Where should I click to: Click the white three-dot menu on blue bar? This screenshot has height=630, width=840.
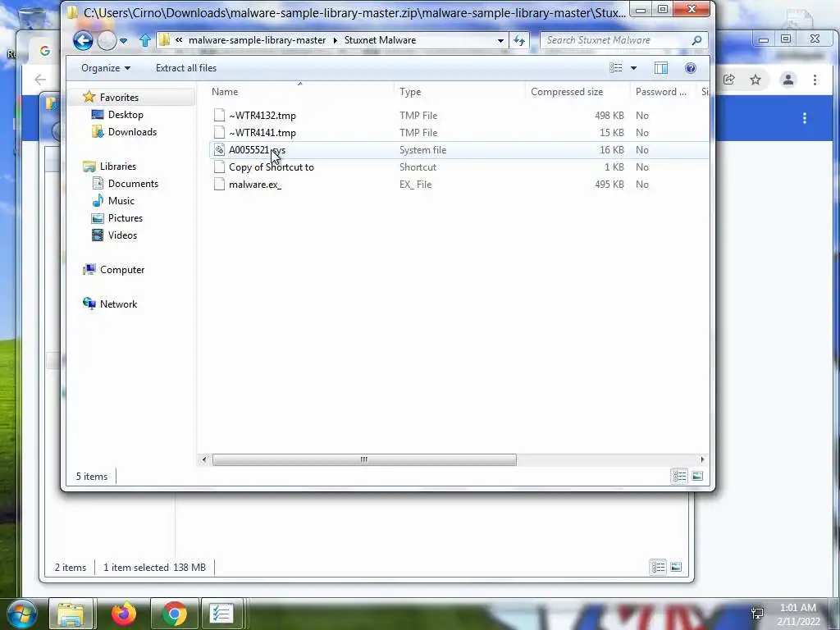[x=804, y=118]
